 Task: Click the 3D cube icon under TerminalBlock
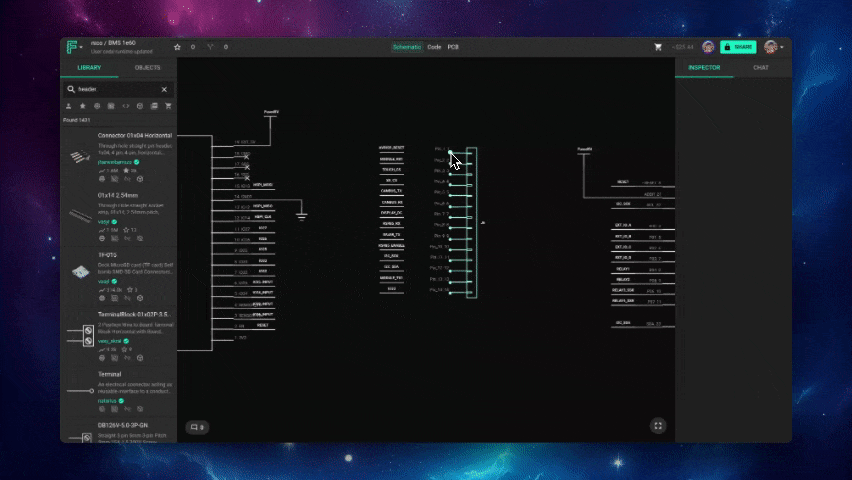(x=140, y=358)
